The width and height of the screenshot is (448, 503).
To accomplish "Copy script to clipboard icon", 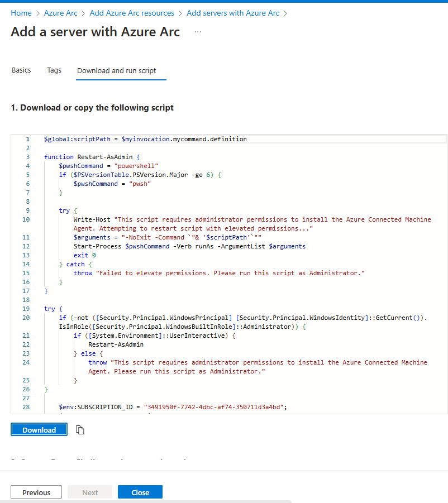I will pos(80,429).
